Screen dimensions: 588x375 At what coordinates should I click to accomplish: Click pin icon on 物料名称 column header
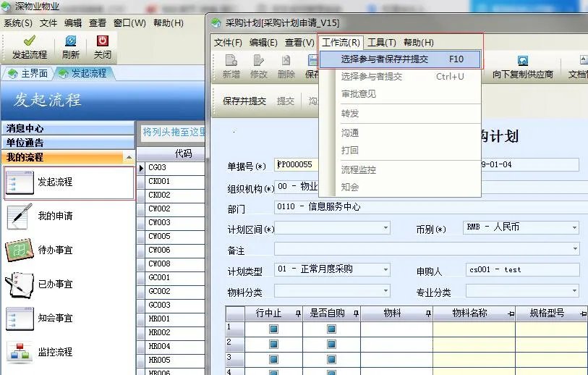pyautogui.click(x=511, y=313)
